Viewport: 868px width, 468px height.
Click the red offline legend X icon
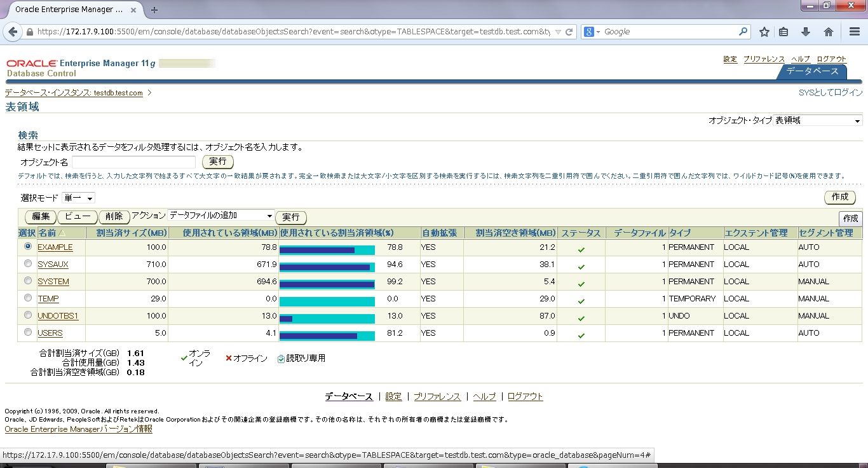click(229, 359)
